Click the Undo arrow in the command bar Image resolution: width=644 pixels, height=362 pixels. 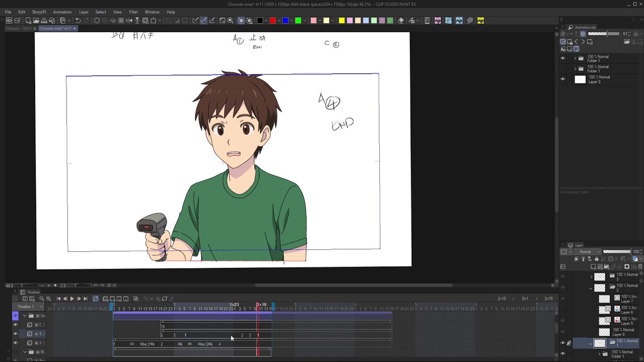coord(78,21)
